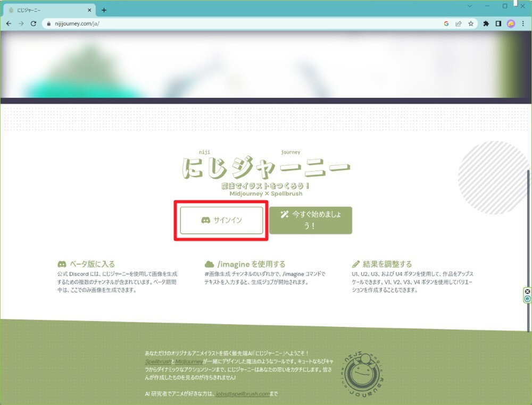The height and width of the screenshot is (405, 532).
Task: Click the ベータ版に入る heading
Action: click(92, 264)
